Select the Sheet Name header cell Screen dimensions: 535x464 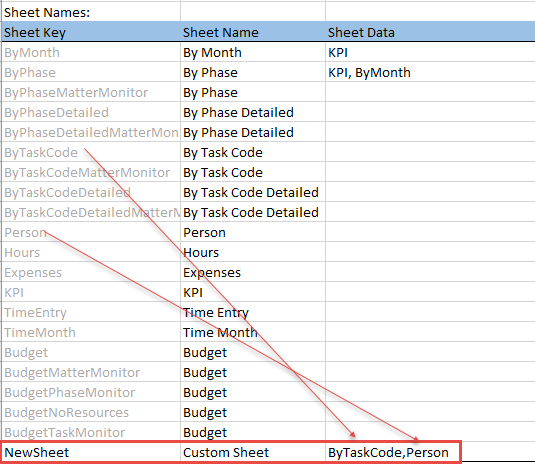(253, 32)
